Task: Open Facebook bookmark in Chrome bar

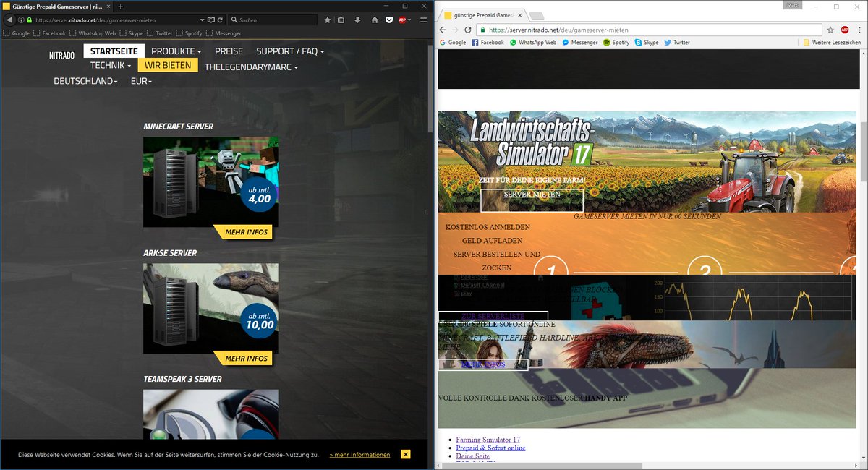Action: tap(488, 43)
